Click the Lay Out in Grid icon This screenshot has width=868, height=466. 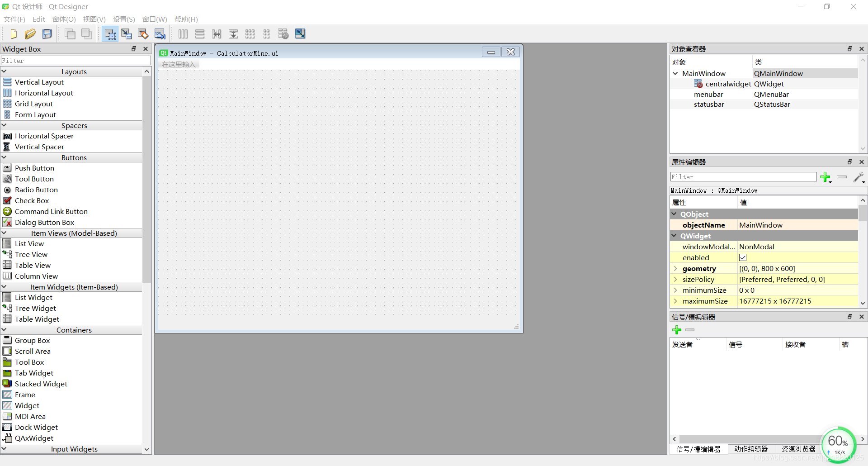tap(250, 34)
